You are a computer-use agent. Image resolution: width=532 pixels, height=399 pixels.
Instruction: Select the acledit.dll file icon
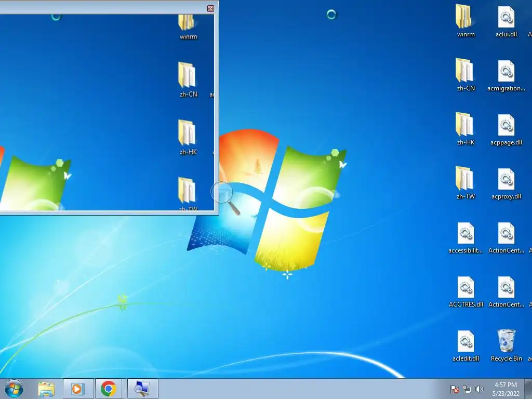point(465,345)
